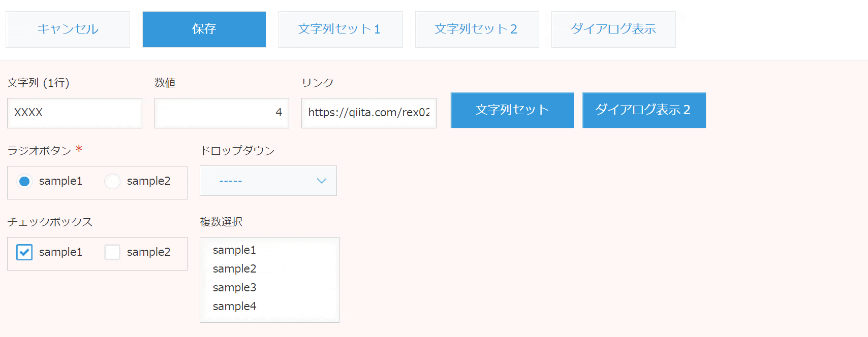868x337 pixels.
Task: Click the 文字列セット2 button
Action: click(x=477, y=29)
